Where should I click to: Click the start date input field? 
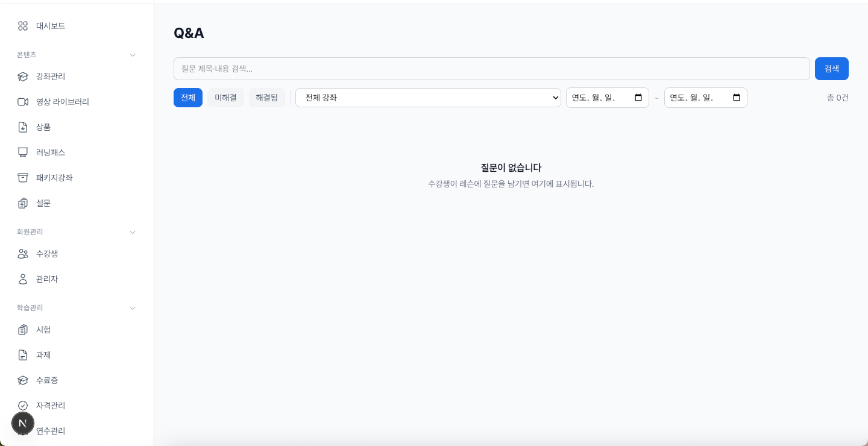pos(608,98)
